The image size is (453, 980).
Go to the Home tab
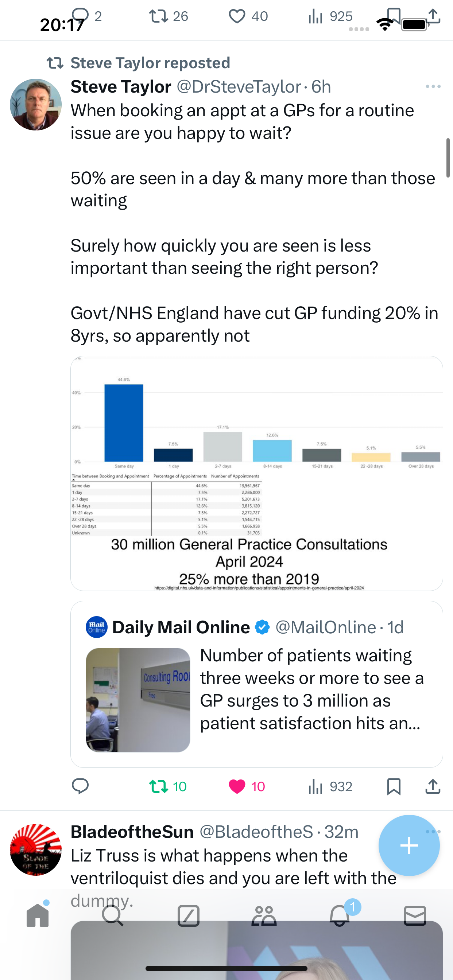pyautogui.click(x=38, y=915)
